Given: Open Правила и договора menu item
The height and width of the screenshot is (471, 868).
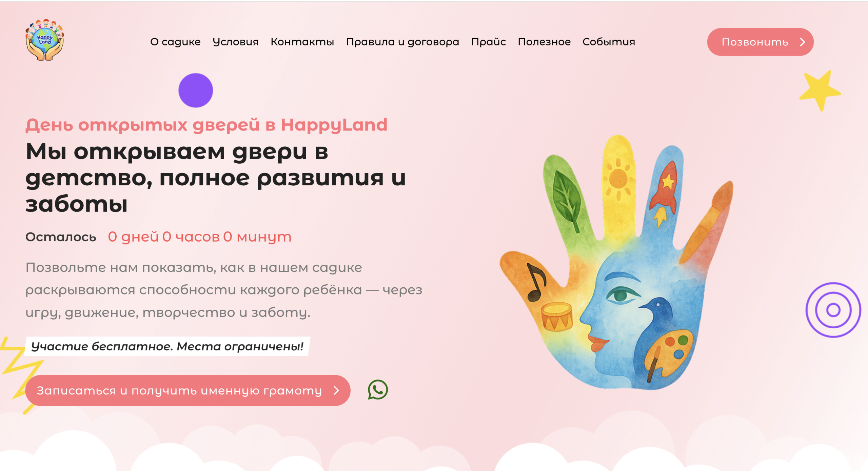Looking at the screenshot, I should 402,42.
